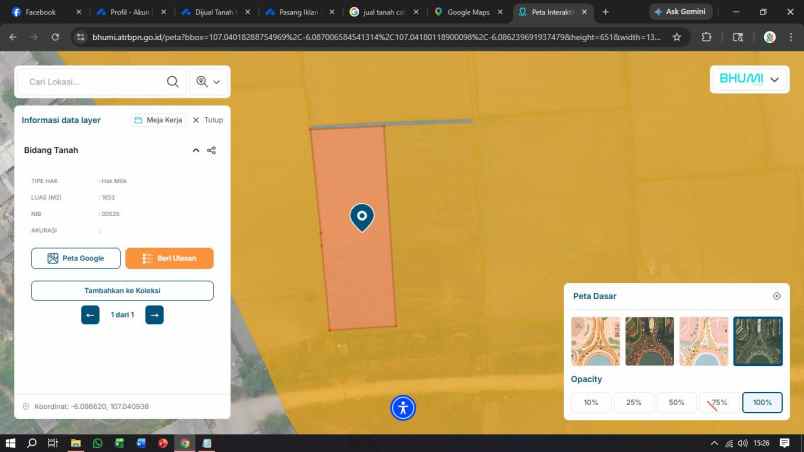The image size is (804, 452).
Task: Open WhatsApp from taskbar
Action: click(97, 443)
